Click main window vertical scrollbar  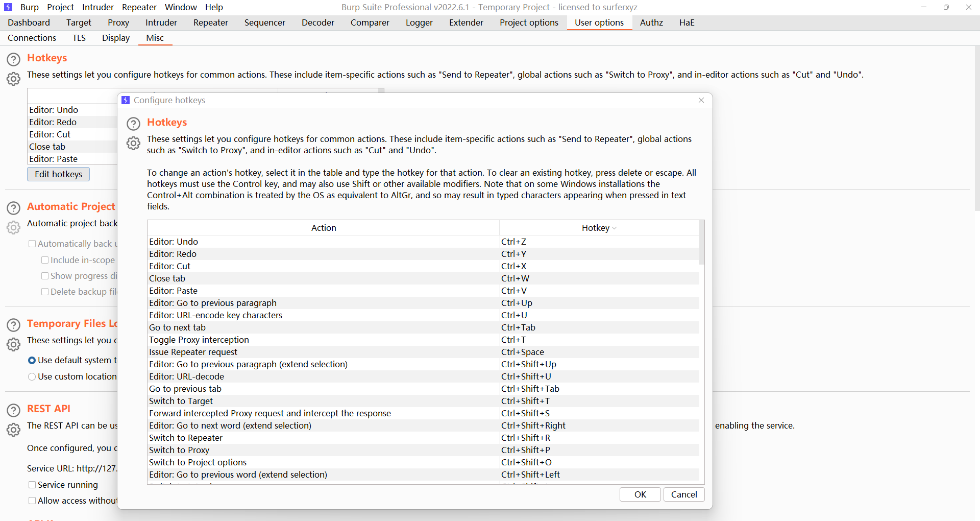976,128
